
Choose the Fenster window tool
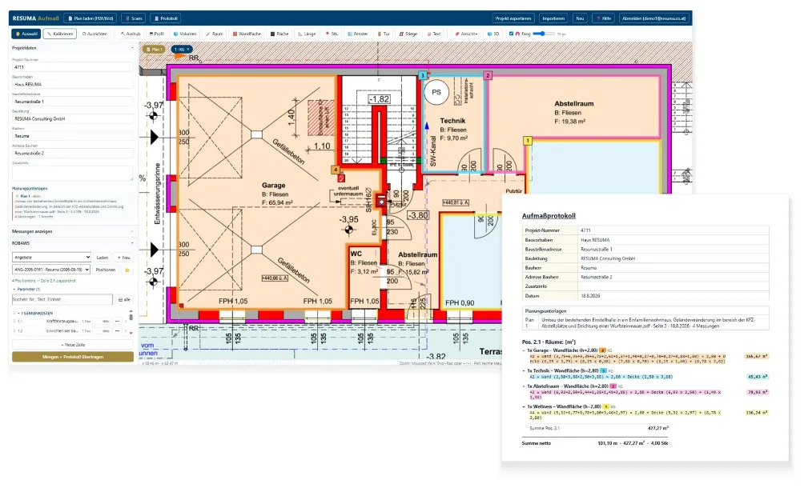click(x=358, y=34)
